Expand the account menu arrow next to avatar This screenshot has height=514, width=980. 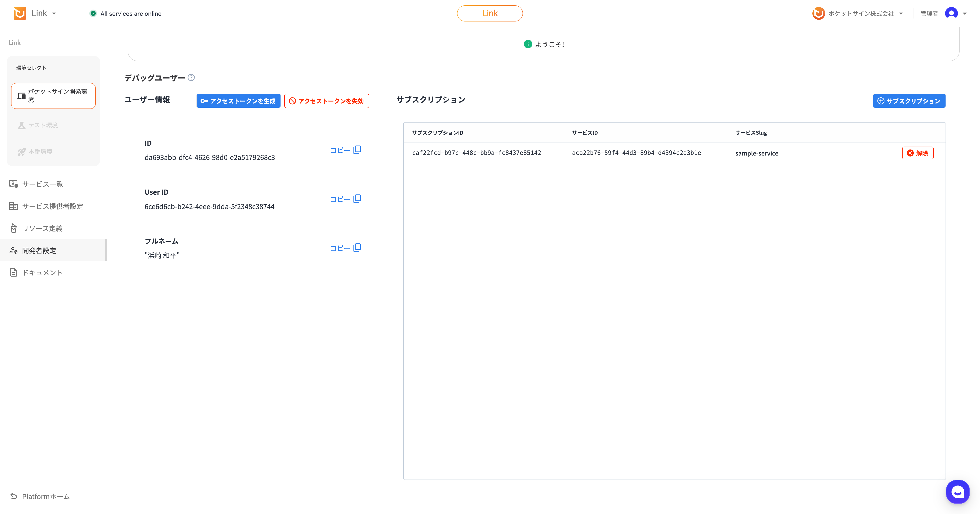point(964,14)
